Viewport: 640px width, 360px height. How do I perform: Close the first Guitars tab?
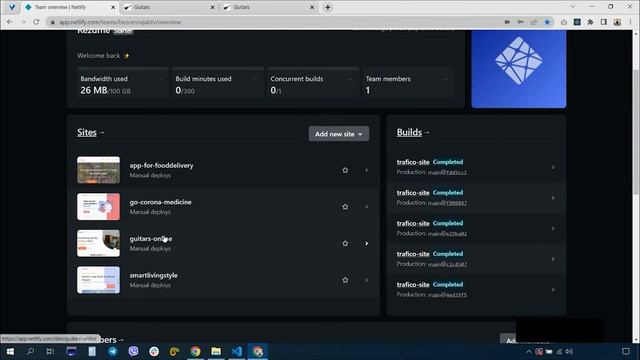click(x=212, y=7)
